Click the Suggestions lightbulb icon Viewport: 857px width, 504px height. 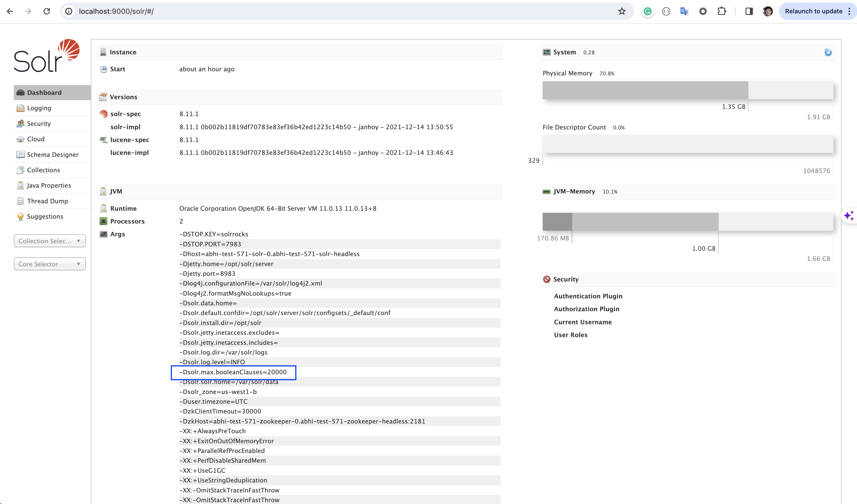21,216
